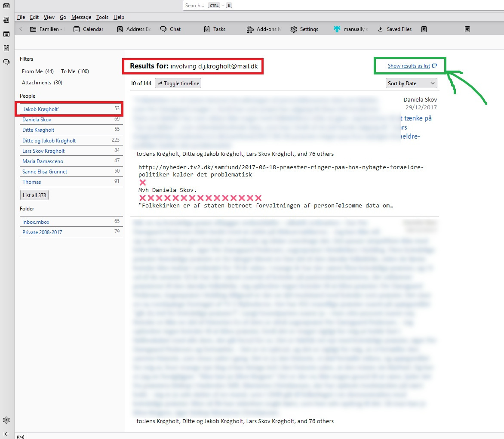
Task: Filter by folder Inbox.mbox
Action: coord(71,222)
